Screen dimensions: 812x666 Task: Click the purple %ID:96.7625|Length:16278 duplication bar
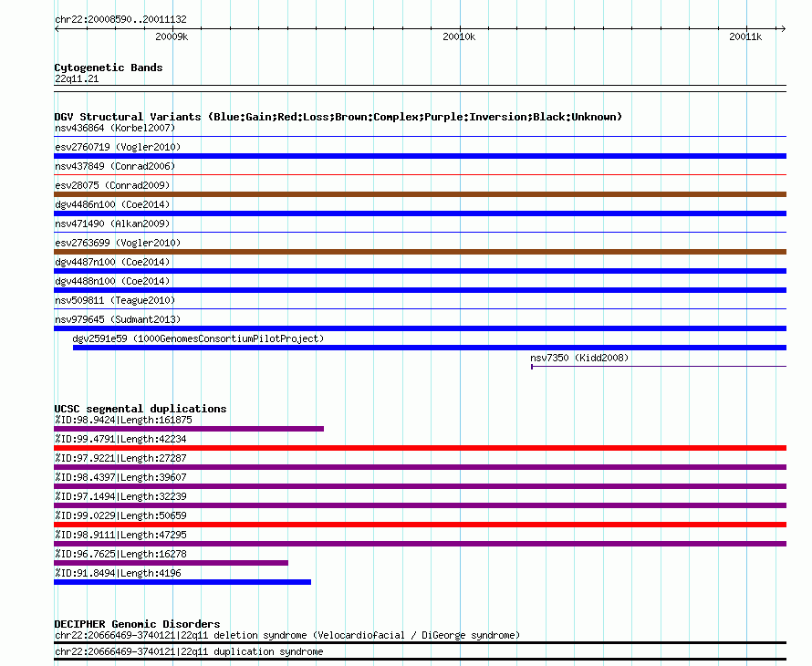[x=171, y=563]
